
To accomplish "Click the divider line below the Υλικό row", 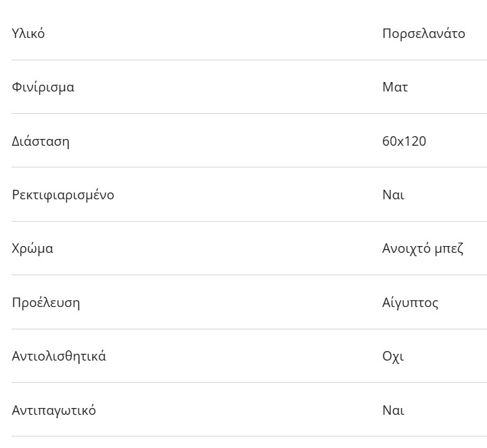I will pos(249,60).
